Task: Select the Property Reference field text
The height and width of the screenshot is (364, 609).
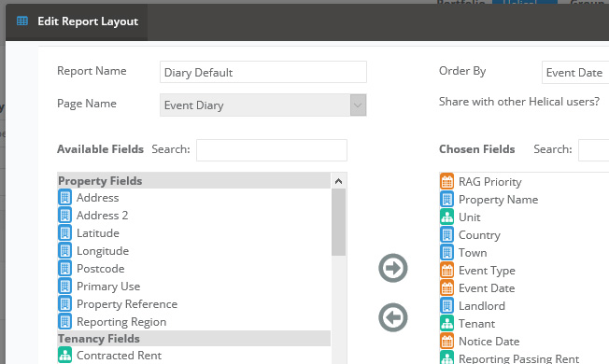Action: (127, 304)
